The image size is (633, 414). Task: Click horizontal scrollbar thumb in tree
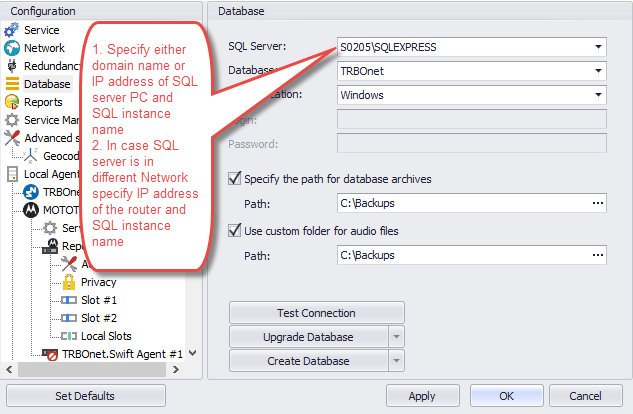pyautogui.click(x=92, y=369)
